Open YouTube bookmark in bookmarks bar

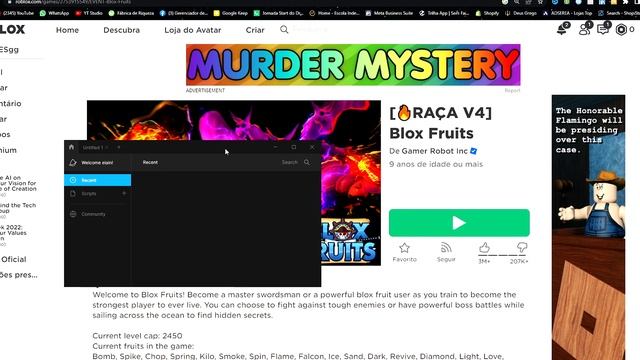tap(16, 13)
